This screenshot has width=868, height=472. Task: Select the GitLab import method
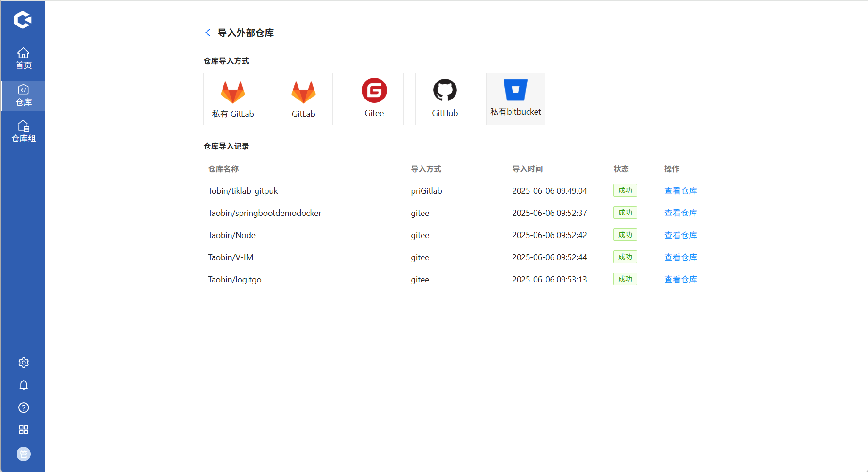tap(303, 99)
